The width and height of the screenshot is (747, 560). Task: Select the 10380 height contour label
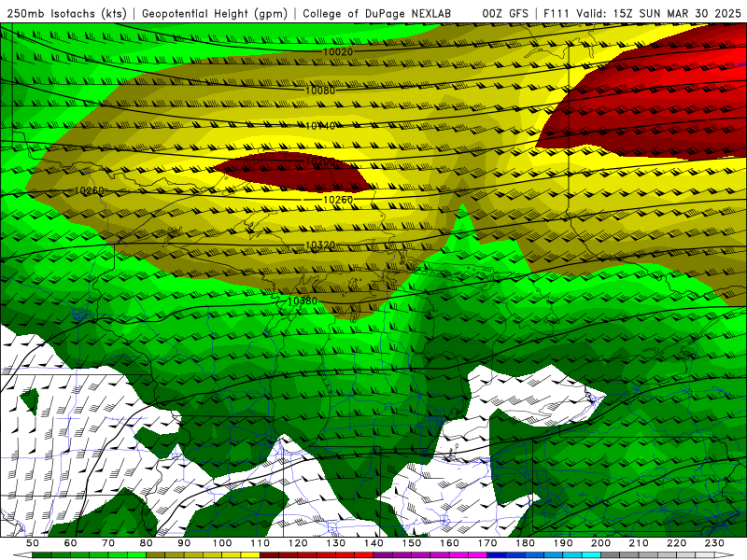pos(302,301)
